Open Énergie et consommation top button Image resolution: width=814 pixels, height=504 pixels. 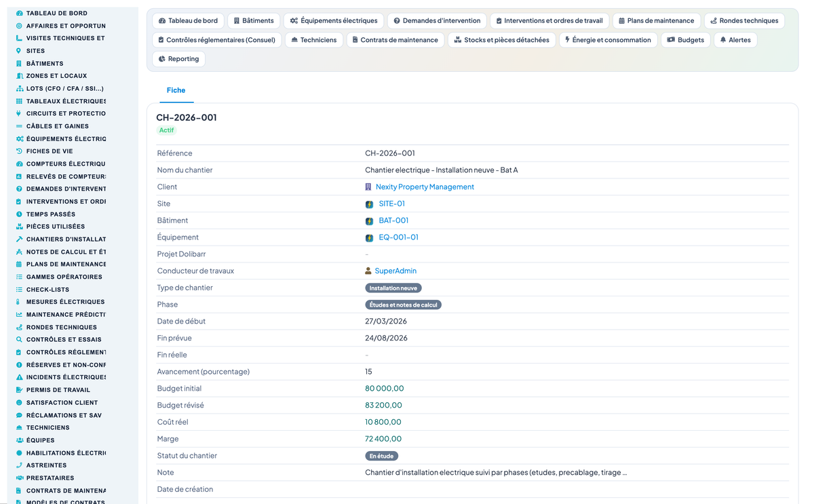pyautogui.click(x=608, y=40)
